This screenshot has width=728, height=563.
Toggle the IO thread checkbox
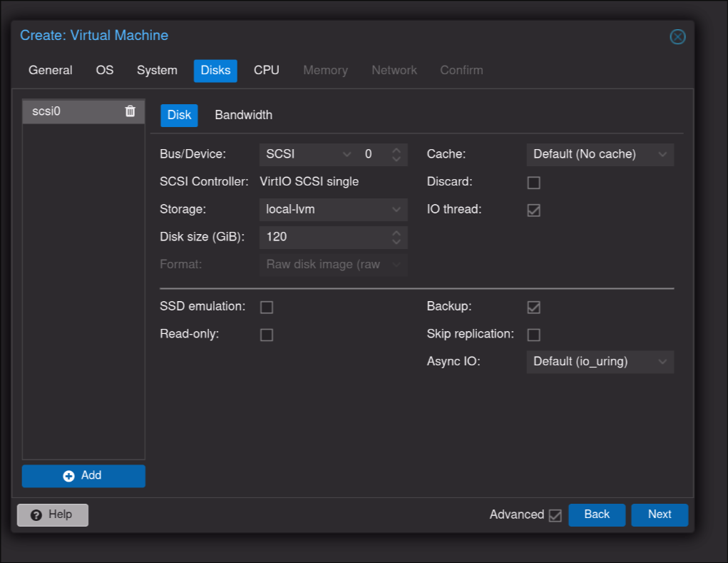(533, 211)
